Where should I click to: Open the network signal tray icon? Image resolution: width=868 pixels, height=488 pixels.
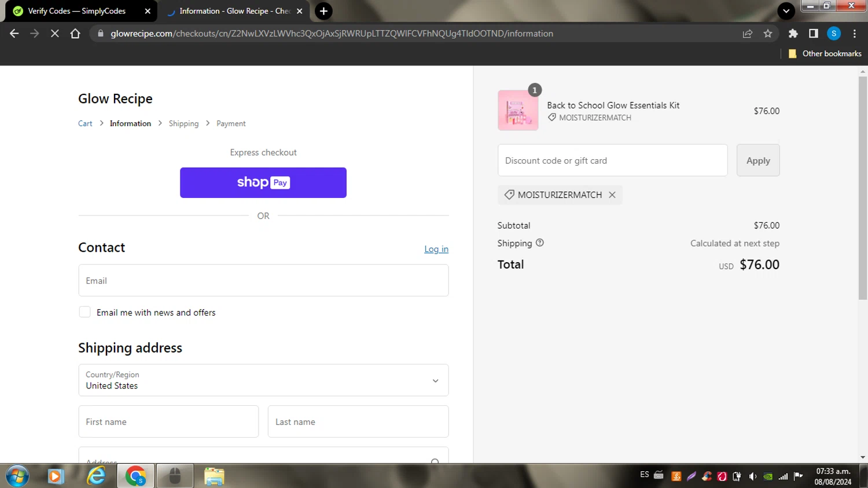pyautogui.click(x=783, y=476)
